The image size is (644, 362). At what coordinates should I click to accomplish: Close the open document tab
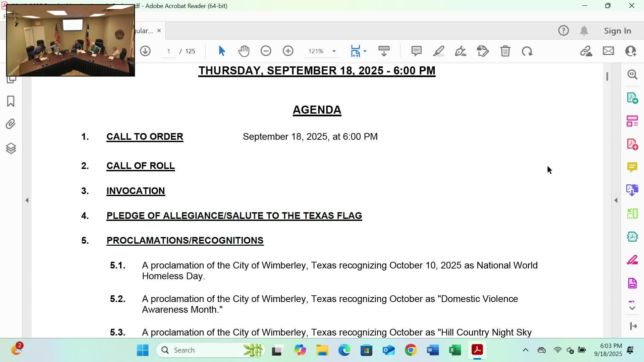pos(159,31)
